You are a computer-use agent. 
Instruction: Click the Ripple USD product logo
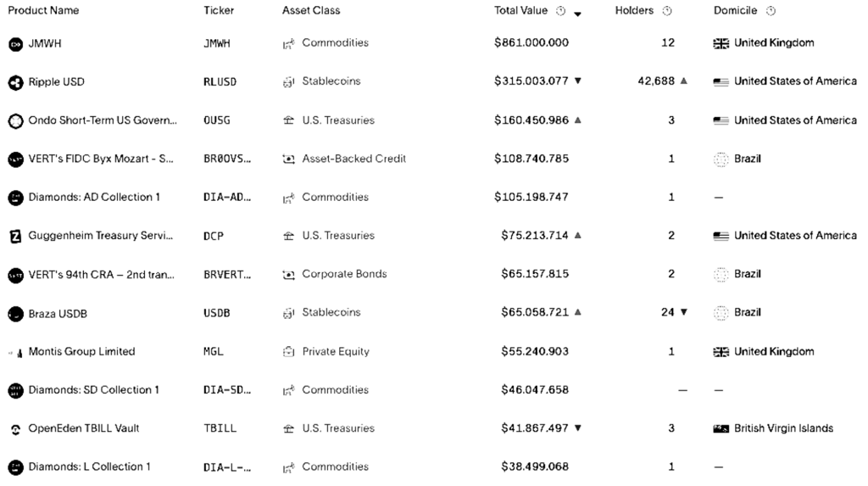tap(15, 82)
